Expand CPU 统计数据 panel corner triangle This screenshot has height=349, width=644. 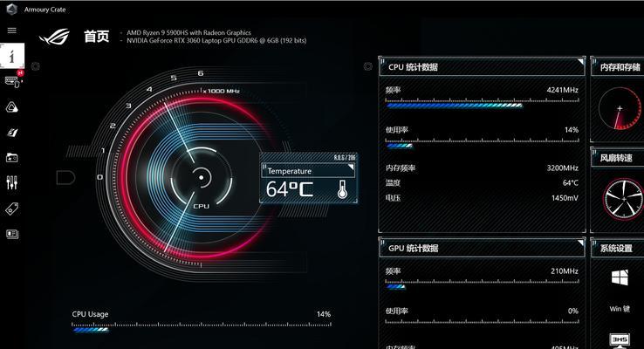580,62
